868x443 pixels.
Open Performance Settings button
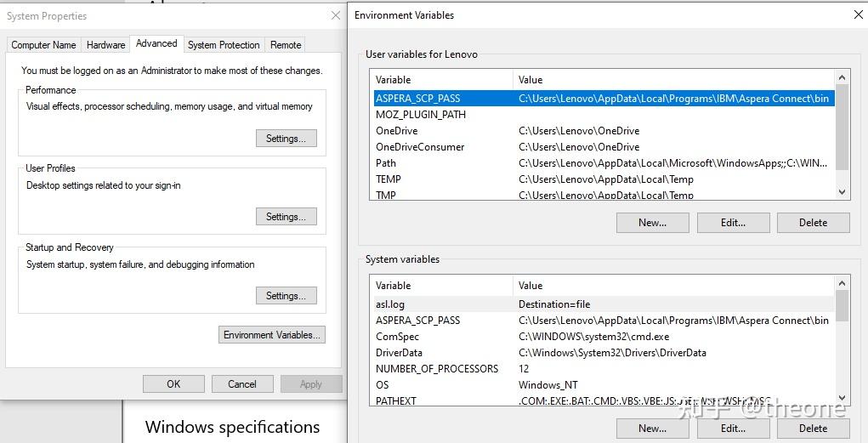(x=286, y=139)
